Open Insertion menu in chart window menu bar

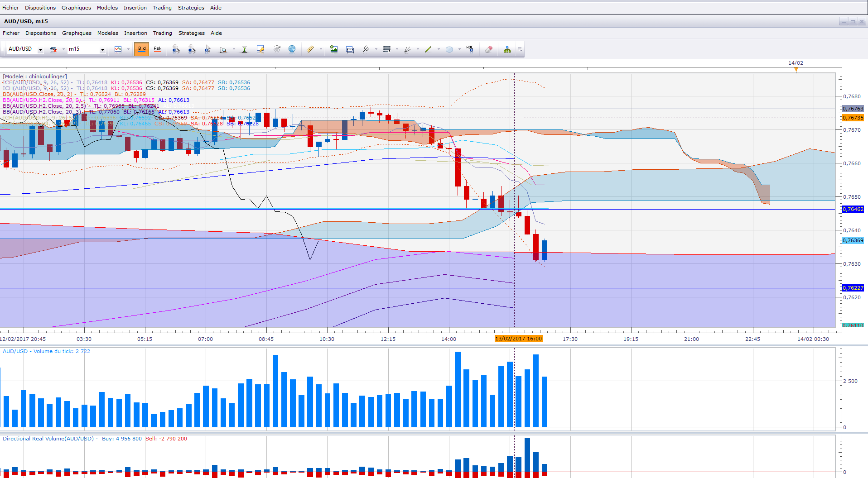[x=136, y=33]
